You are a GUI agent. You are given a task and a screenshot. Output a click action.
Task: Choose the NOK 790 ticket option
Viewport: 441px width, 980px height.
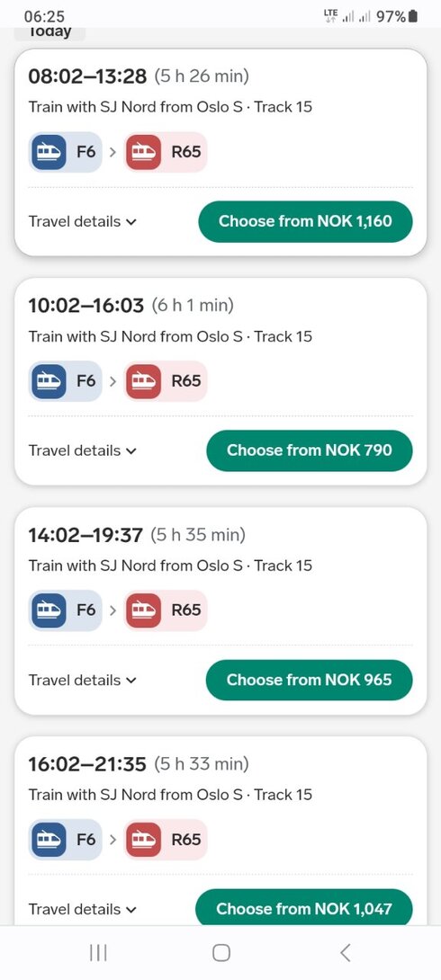pyautogui.click(x=310, y=450)
